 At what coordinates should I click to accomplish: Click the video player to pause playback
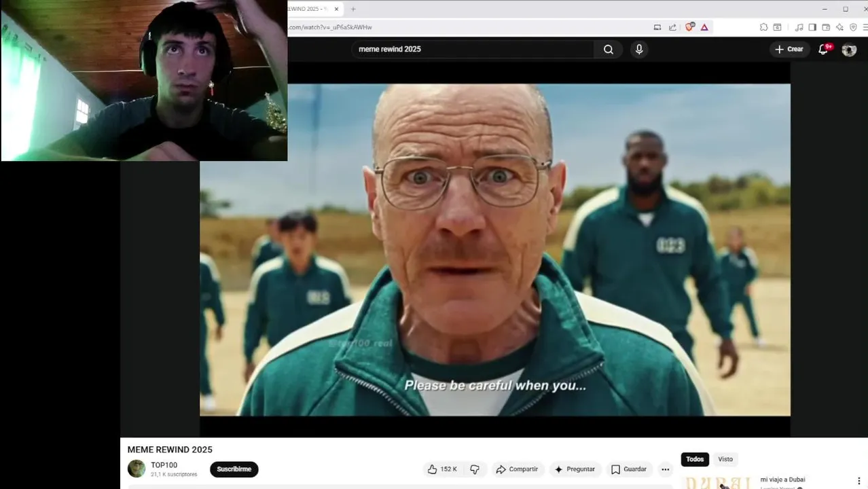[494, 249]
